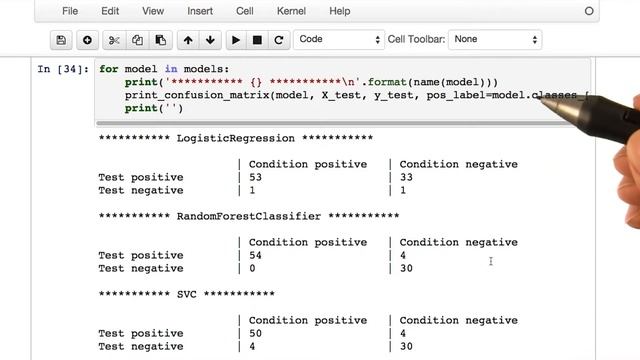Click the SVC output heading

coord(187,294)
